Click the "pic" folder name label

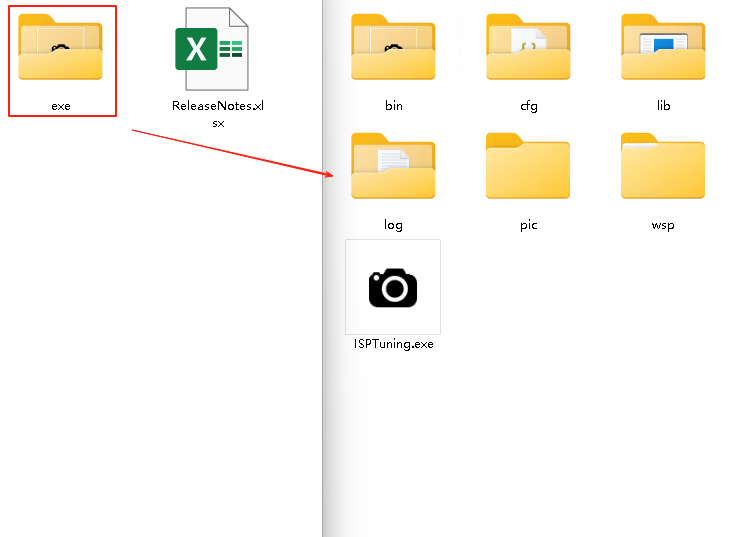tap(529, 225)
